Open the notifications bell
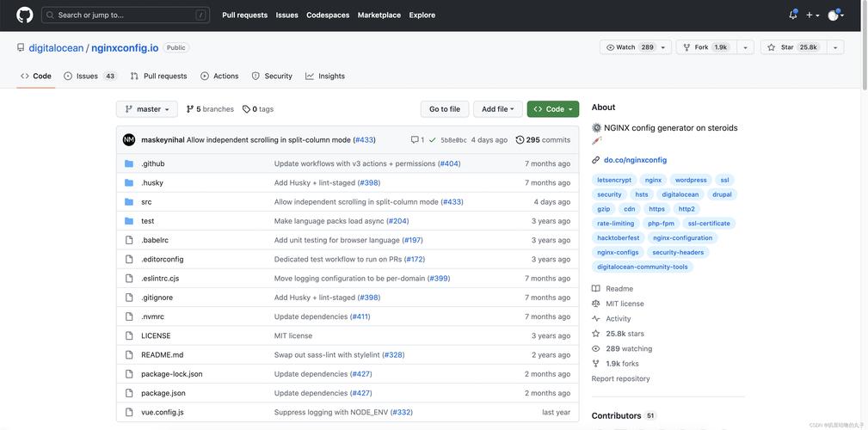Image resolution: width=868 pixels, height=430 pixels. (x=792, y=15)
